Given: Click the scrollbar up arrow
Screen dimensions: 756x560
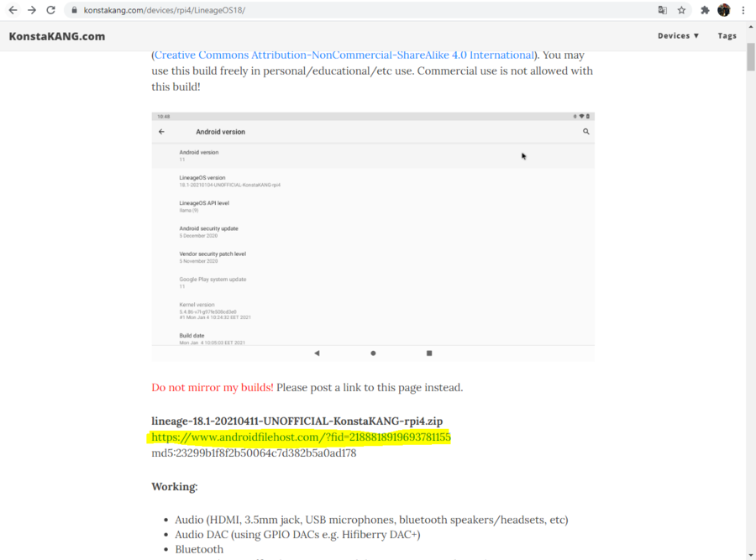Looking at the screenshot, I should click(751, 27).
